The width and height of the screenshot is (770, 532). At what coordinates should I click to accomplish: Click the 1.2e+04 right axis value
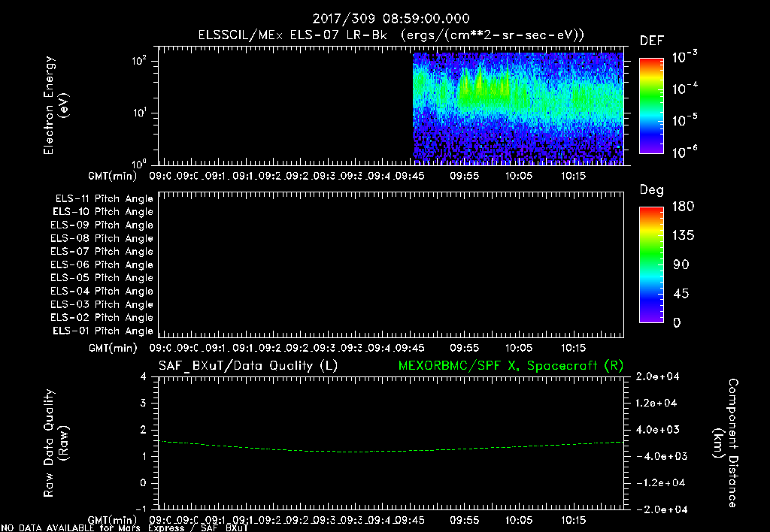point(656,404)
